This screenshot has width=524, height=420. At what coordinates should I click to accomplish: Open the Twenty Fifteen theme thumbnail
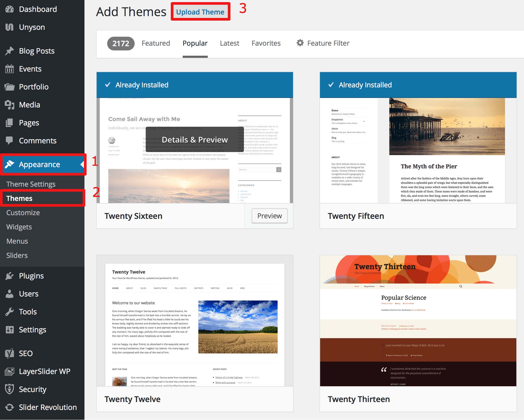point(418,150)
